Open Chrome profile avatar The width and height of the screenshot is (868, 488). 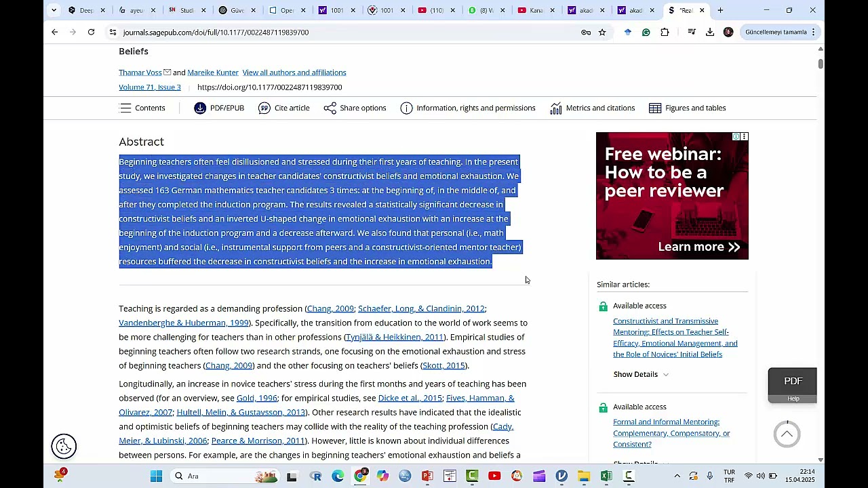[728, 32]
